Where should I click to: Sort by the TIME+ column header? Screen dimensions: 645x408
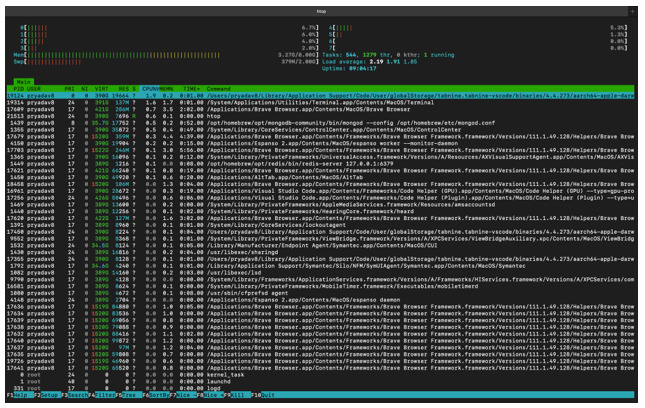(x=192, y=89)
